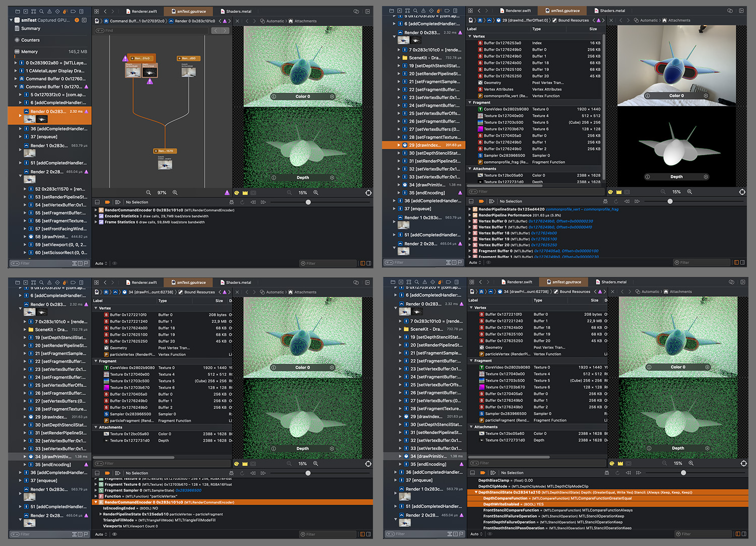
Task: Click code review icon in top-left window toolbar
Action: (356, 11)
